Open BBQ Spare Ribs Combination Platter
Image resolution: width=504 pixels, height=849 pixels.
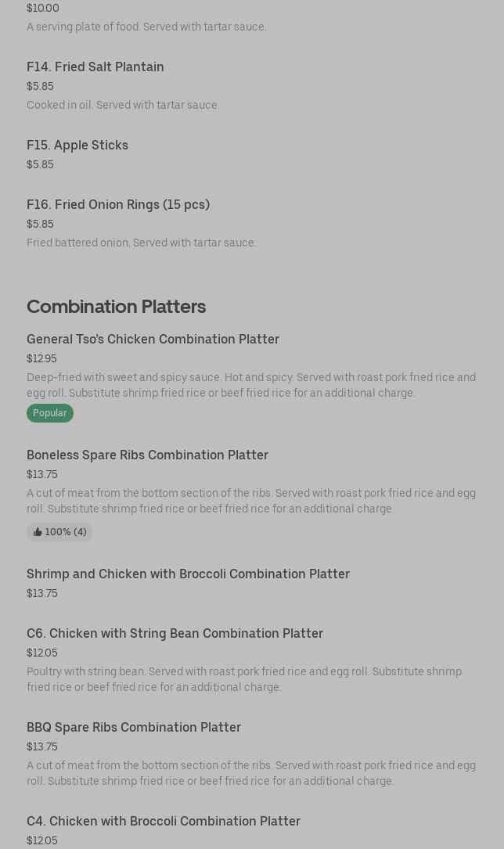[x=134, y=727]
